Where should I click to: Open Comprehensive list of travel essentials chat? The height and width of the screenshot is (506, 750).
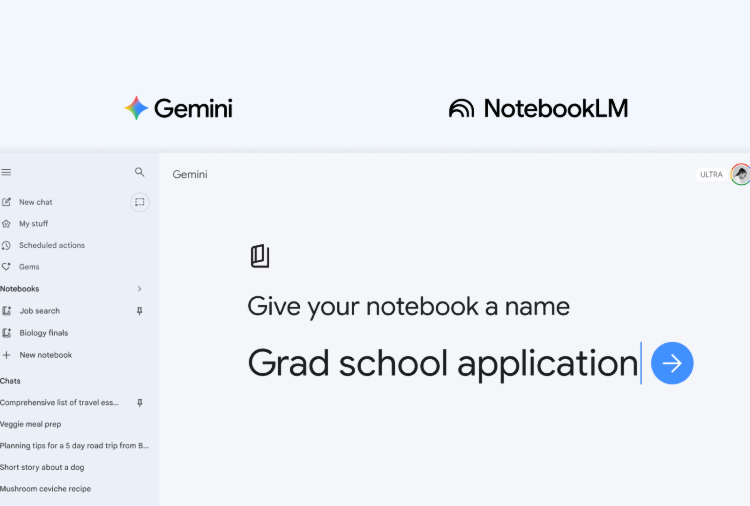click(x=59, y=403)
